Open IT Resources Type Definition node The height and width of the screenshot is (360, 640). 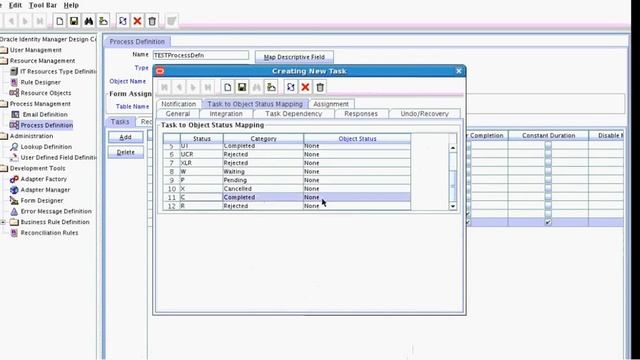[x=53, y=71]
